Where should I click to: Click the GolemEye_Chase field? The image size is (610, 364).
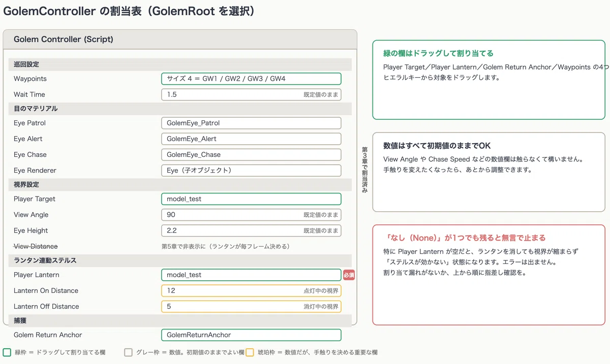point(251,154)
